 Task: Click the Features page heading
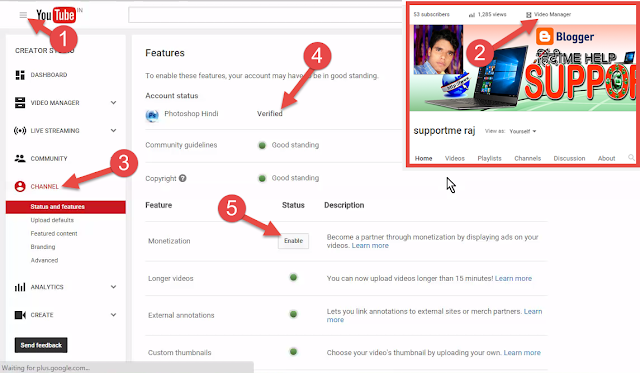pyautogui.click(x=165, y=53)
